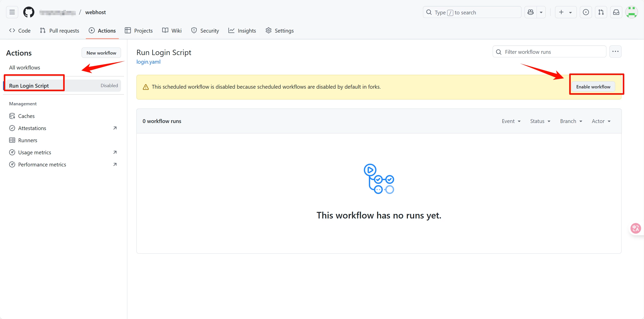Image resolution: width=644 pixels, height=319 pixels.
Task: Open the three-dot workflow options menu
Action: click(x=615, y=52)
